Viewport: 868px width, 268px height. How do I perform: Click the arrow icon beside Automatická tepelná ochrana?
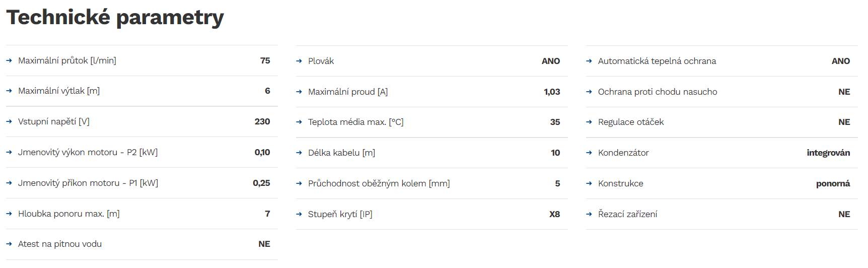(589, 61)
